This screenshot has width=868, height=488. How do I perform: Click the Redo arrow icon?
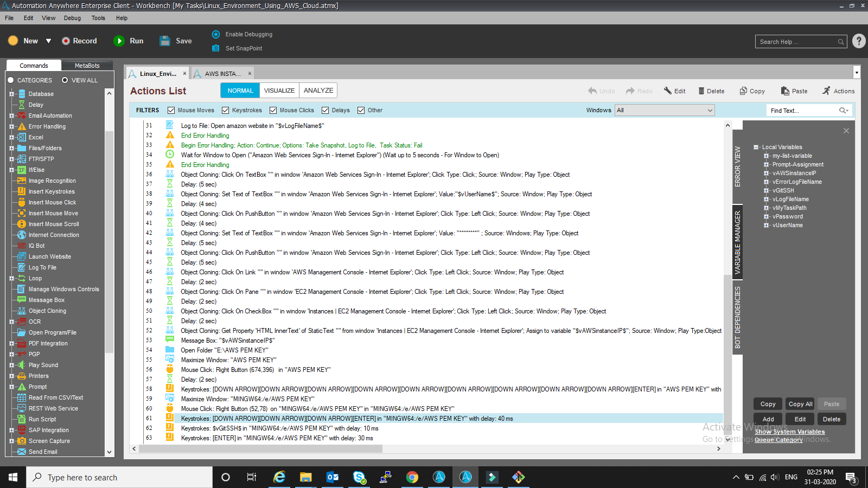pos(630,91)
